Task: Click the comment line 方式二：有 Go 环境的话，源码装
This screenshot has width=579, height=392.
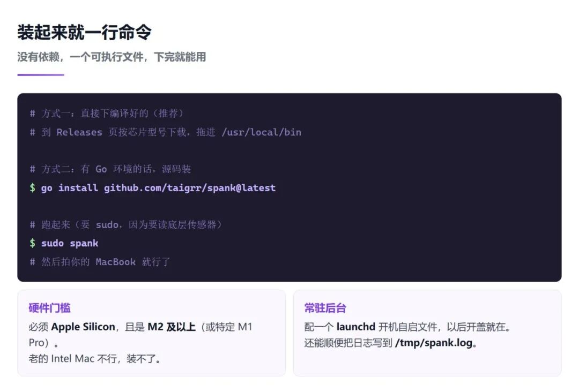Action: coord(110,169)
